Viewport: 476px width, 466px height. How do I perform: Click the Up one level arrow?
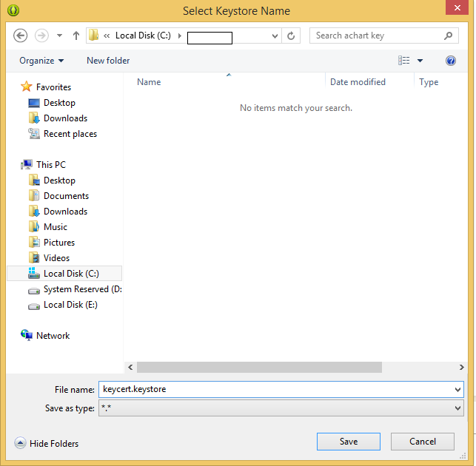[76, 36]
